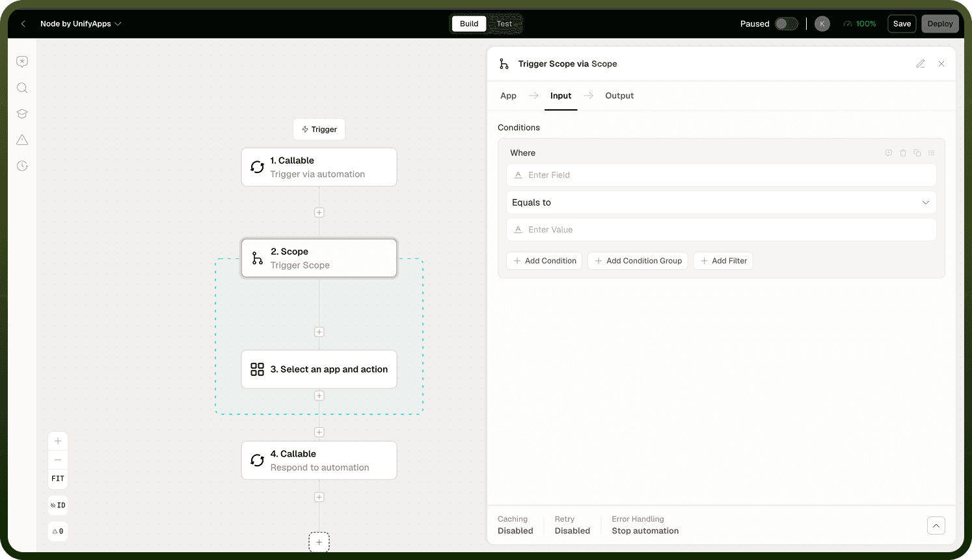
Task: Add a comment on the Where condition
Action: click(x=889, y=153)
